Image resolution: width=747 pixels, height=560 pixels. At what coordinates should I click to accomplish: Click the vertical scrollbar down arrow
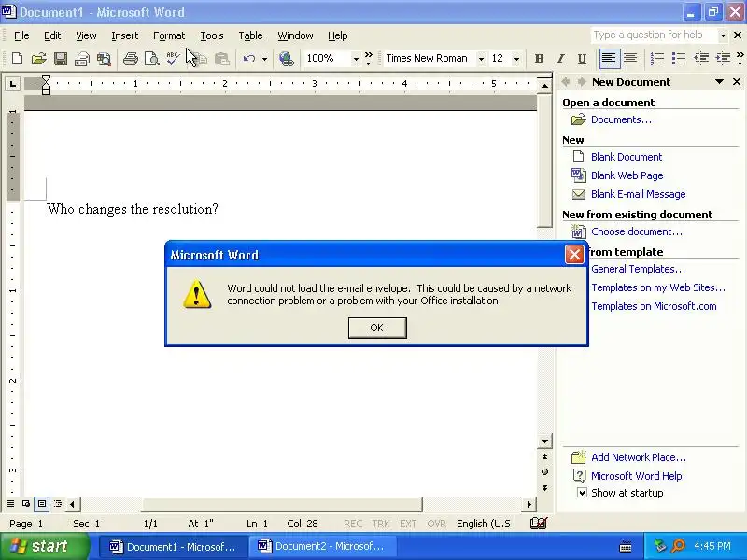pos(544,441)
